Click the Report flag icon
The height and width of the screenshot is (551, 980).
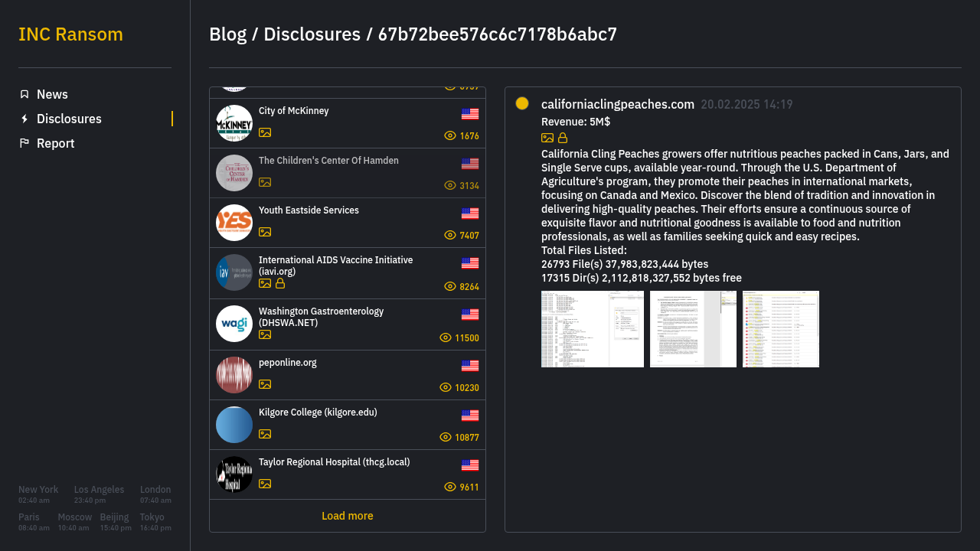(24, 143)
